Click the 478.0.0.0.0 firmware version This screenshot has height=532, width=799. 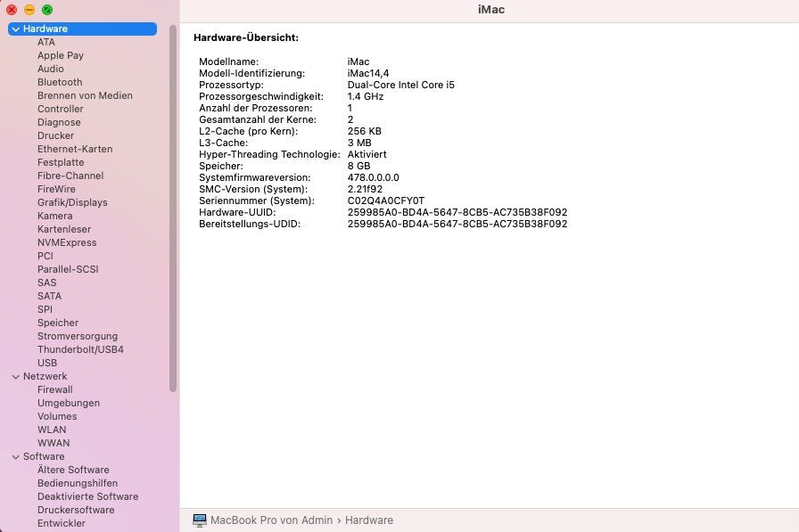[373, 177]
